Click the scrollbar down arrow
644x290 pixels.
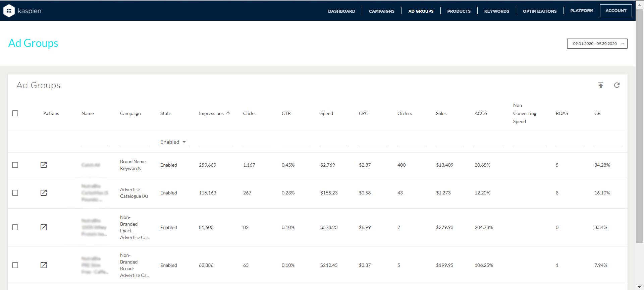(640, 287)
